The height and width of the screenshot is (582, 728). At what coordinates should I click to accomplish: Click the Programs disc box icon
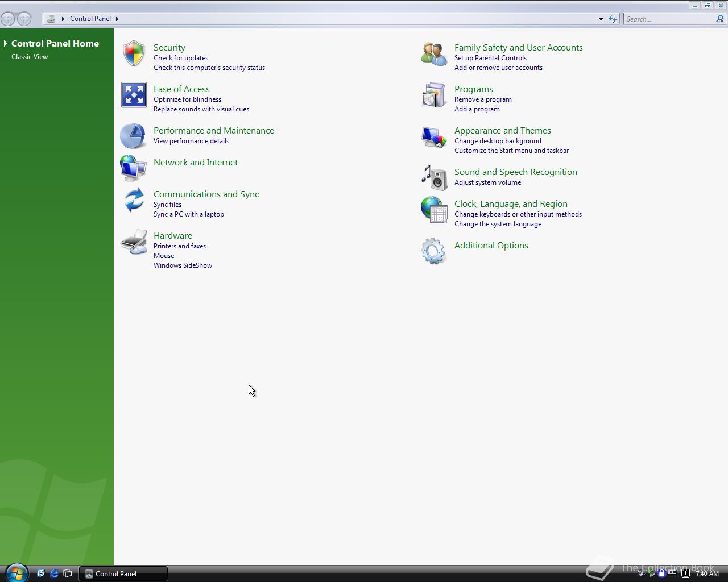click(x=433, y=95)
